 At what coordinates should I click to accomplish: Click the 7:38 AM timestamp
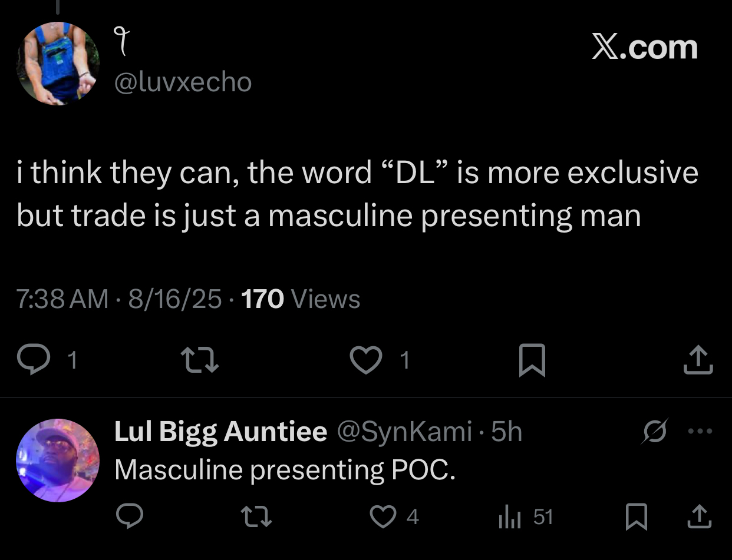(62, 300)
